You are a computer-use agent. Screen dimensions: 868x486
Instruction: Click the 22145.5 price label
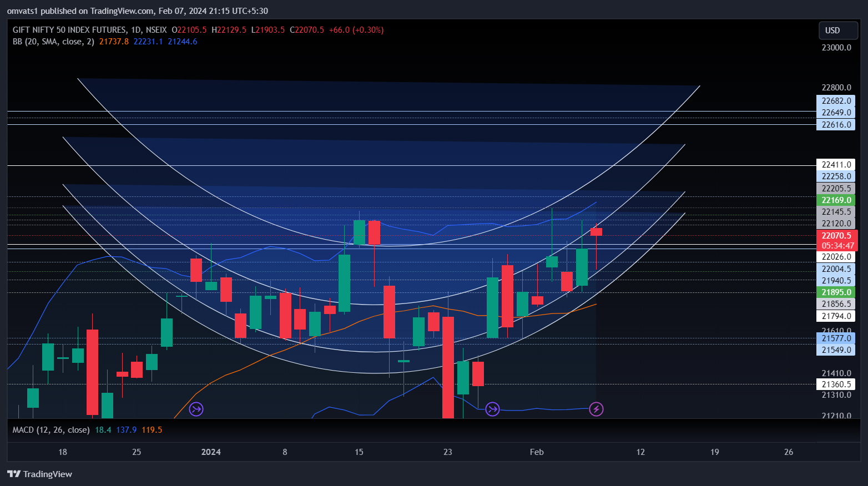836,212
